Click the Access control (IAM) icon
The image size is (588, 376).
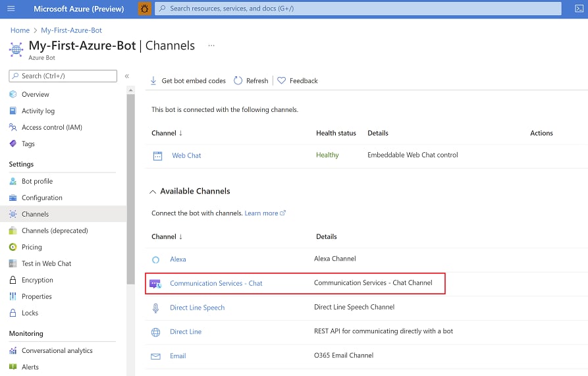pos(13,127)
